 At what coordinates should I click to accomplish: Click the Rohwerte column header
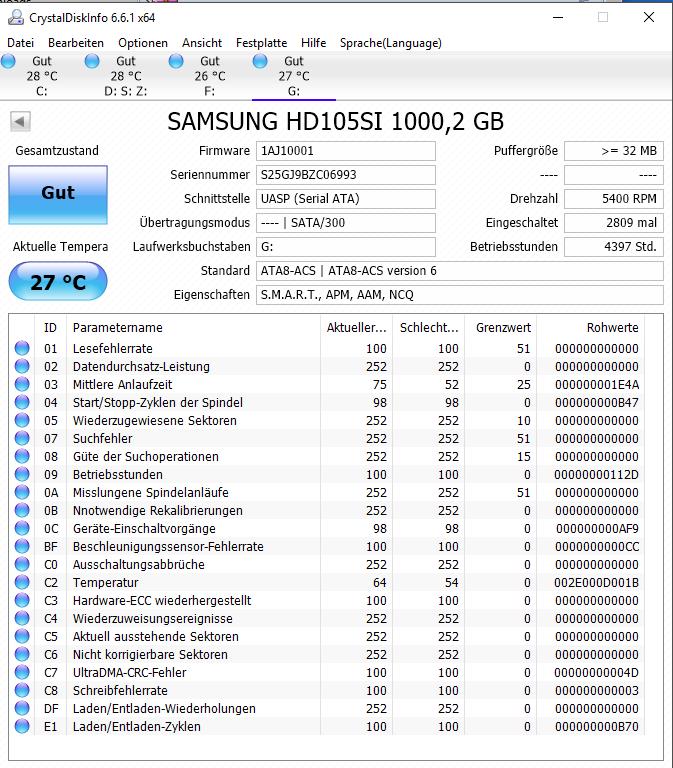pyautogui.click(x=591, y=328)
